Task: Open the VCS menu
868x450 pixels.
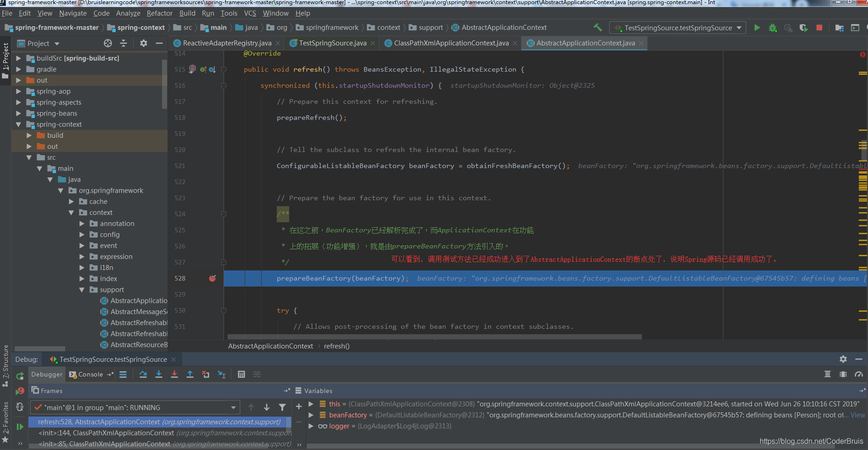Action: [x=250, y=13]
